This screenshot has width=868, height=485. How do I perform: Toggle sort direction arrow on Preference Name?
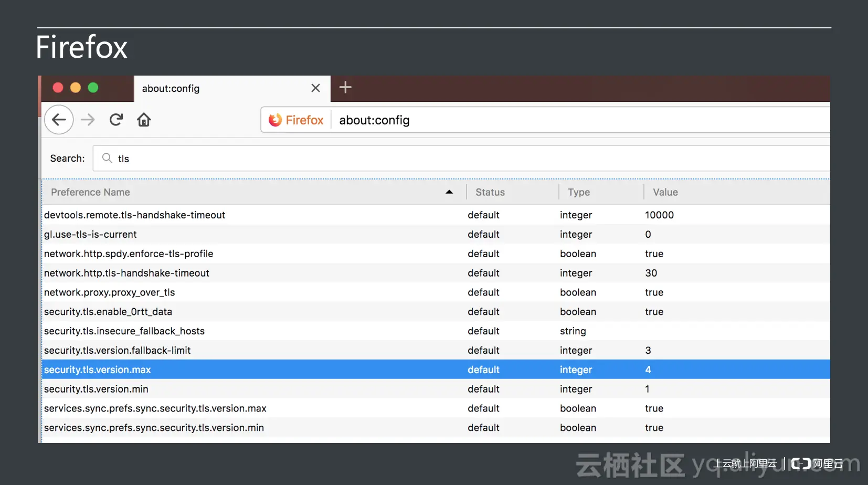coord(449,192)
